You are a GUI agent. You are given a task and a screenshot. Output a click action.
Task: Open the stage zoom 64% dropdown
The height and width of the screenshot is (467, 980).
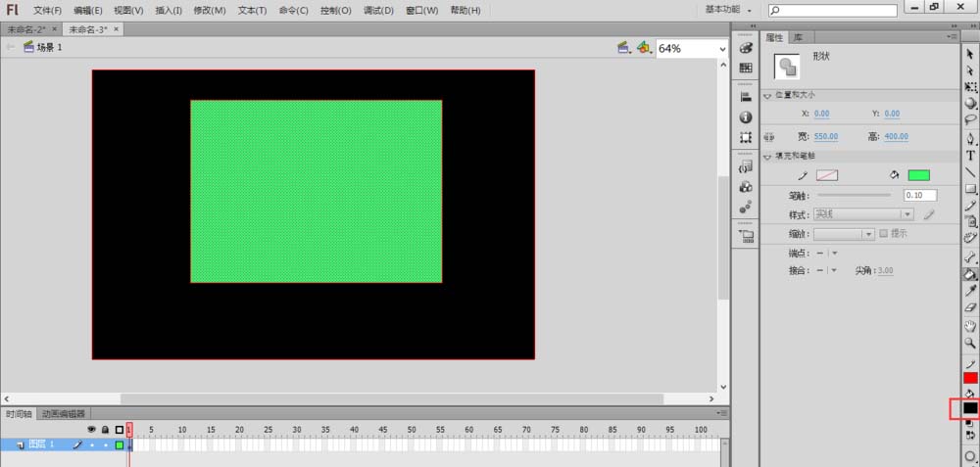click(x=722, y=49)
